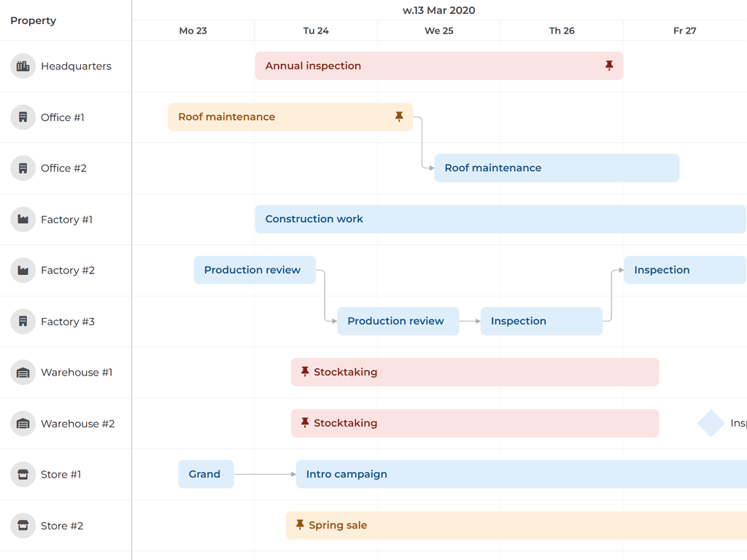747x560 pixels.
Task: Open the Construction work task bar
Action: click(438, 219)
